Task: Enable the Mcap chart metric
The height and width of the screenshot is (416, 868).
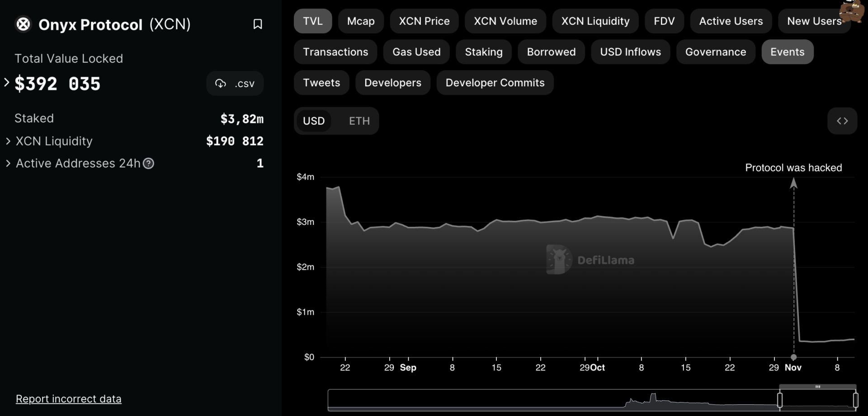Action: pos(360,21)
